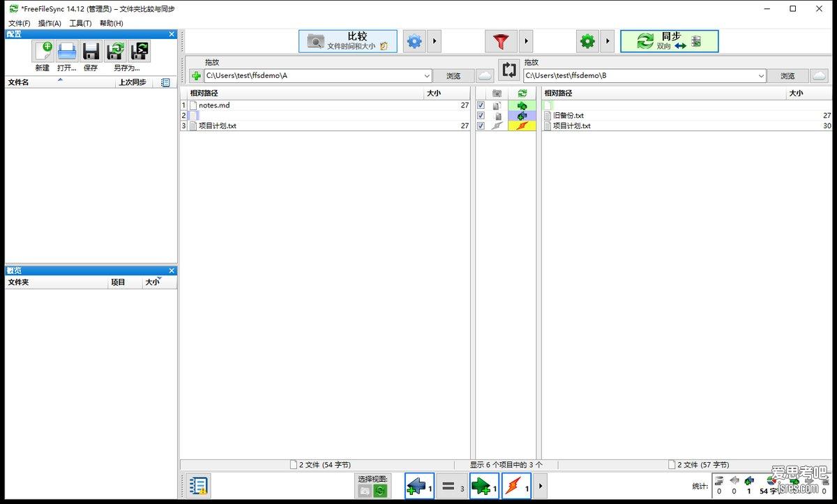Click the save-as-batch-job icon

click(x=139, y=52)
